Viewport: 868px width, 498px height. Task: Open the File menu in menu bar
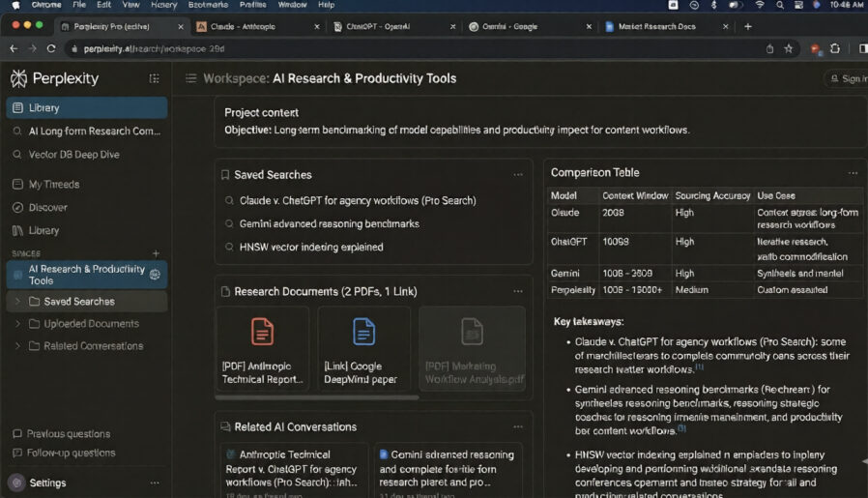(79, 5)
